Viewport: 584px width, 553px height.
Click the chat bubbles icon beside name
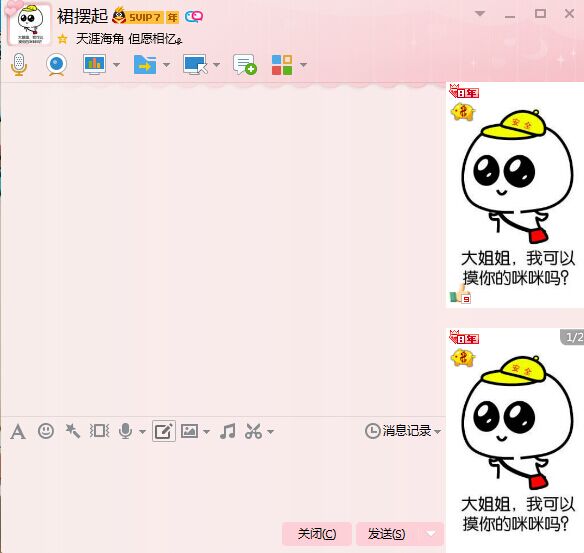point(194,16)
